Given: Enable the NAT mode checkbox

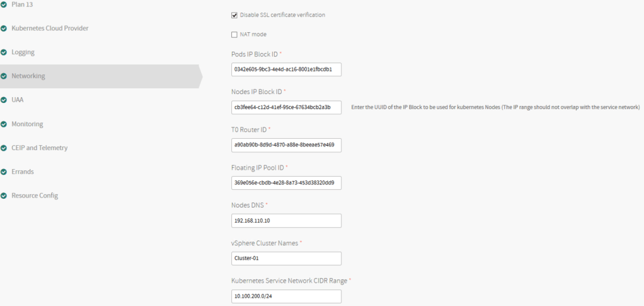Looking at the screenshot, I should [x=235, y=35].
